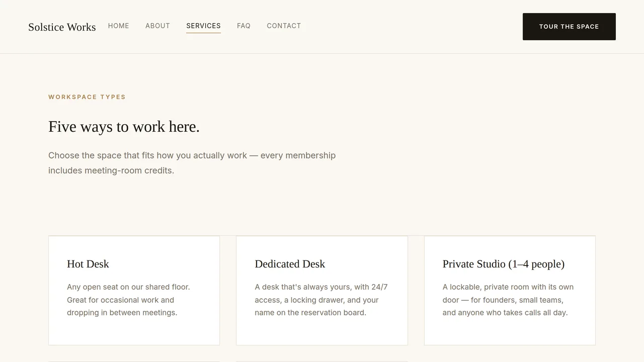Select the Hot Desk card title

(88, 264)
